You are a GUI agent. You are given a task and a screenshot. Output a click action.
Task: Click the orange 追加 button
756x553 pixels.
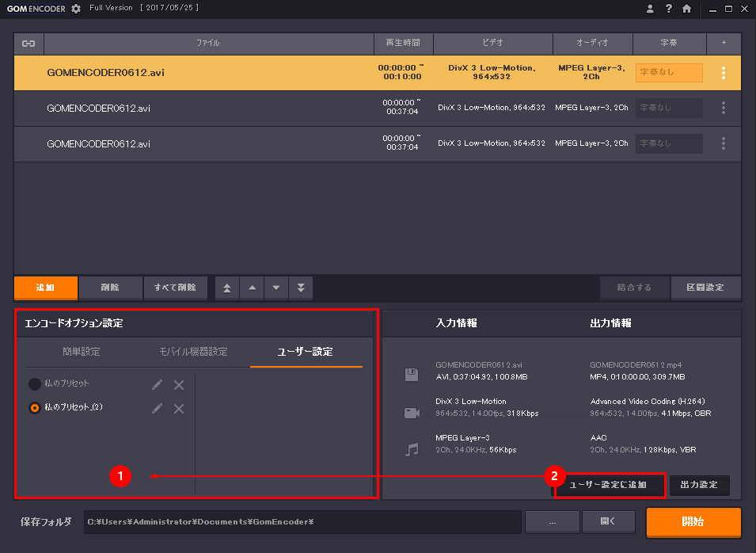[46, 288]
